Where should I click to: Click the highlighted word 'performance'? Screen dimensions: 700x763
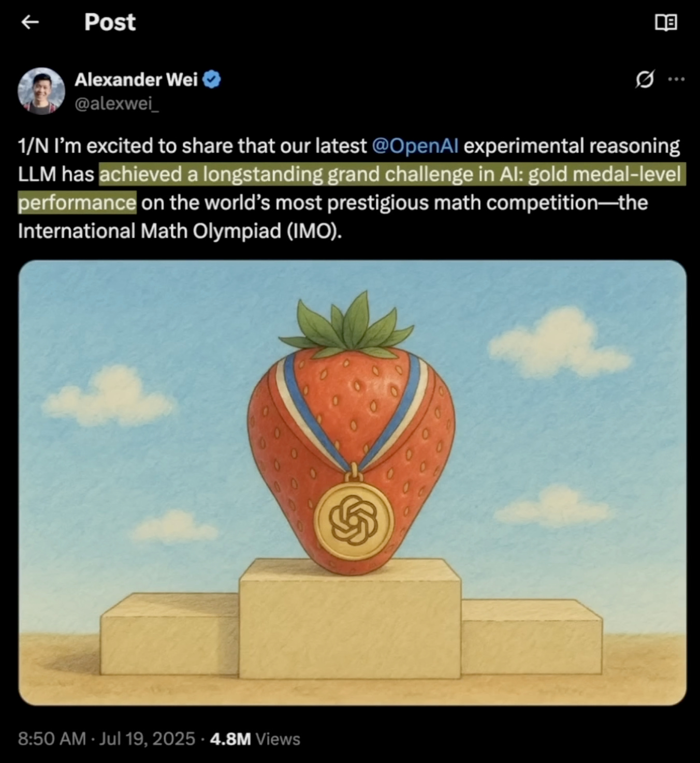pyautogui.click(x=77, y=202)
